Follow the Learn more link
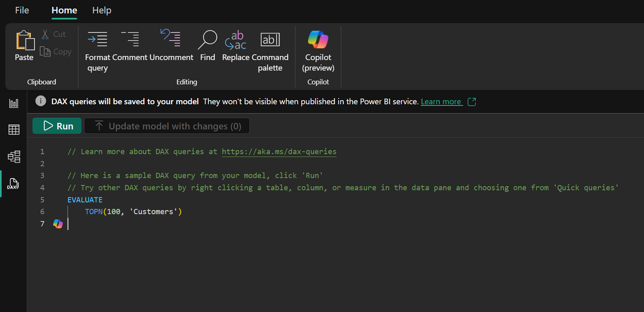The image size is (644, 312). pos(441,102)
